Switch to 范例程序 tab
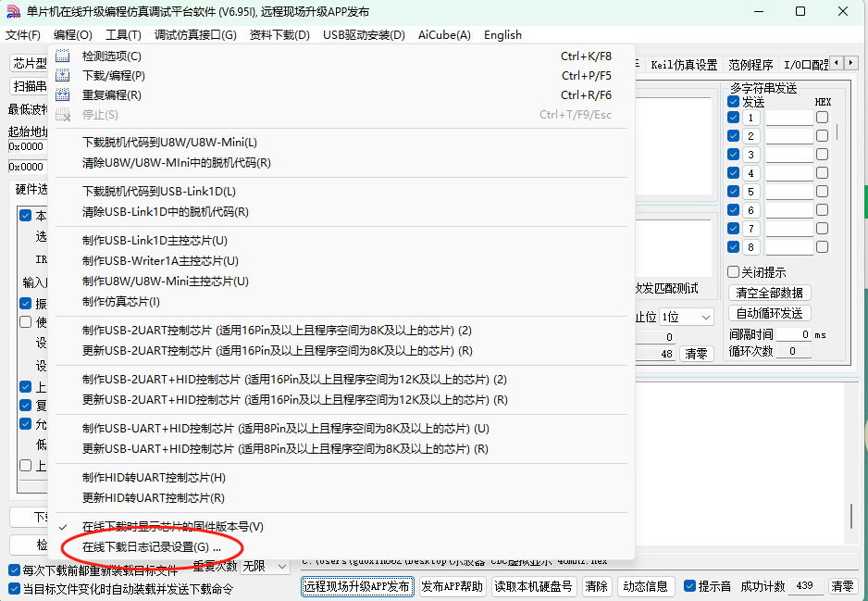The width and height of the screenshot is (868, 601). (750, 65)
